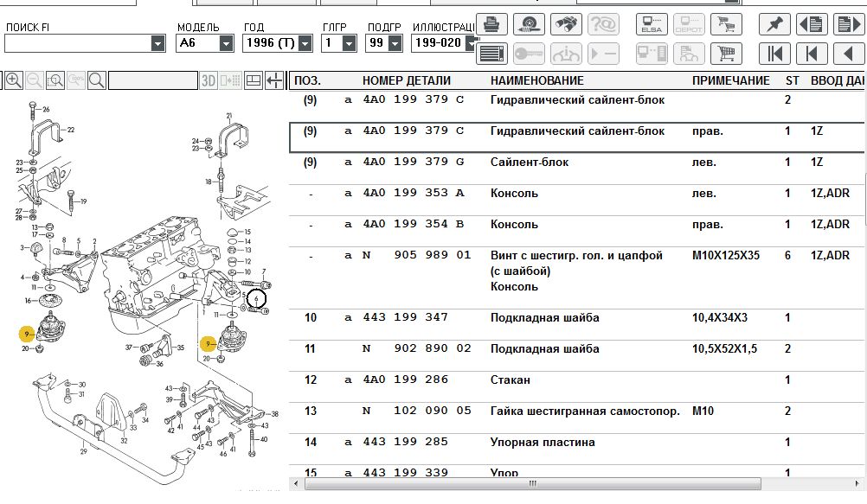Open the МОДЕЛЬ dropdown showing A6
This screenshot has width=867, height=504.
click(x=226, y=43)
